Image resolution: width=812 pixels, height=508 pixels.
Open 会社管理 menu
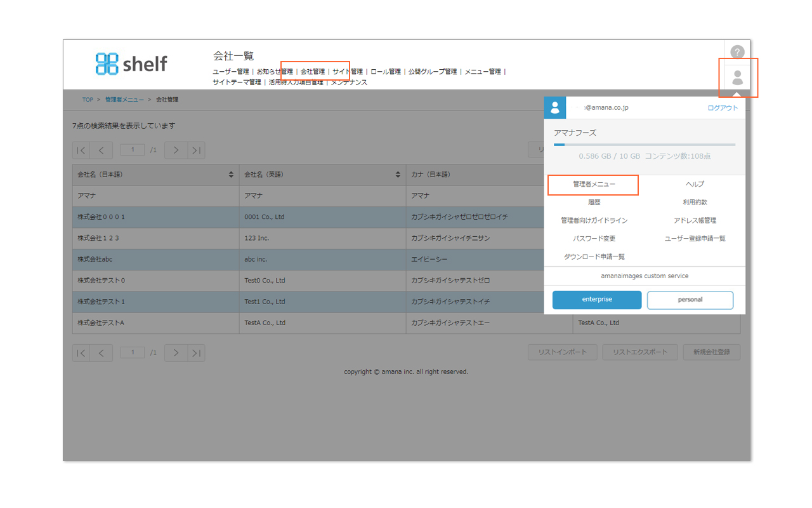pos(313,72)
